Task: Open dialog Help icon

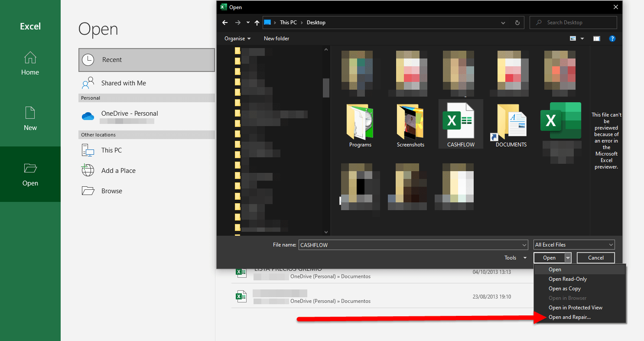Action: coord(612,39)
